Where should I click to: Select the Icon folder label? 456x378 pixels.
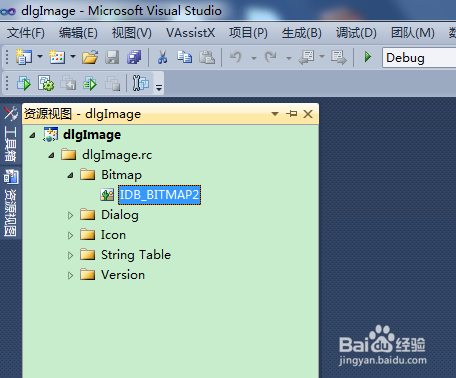(113, 235)
